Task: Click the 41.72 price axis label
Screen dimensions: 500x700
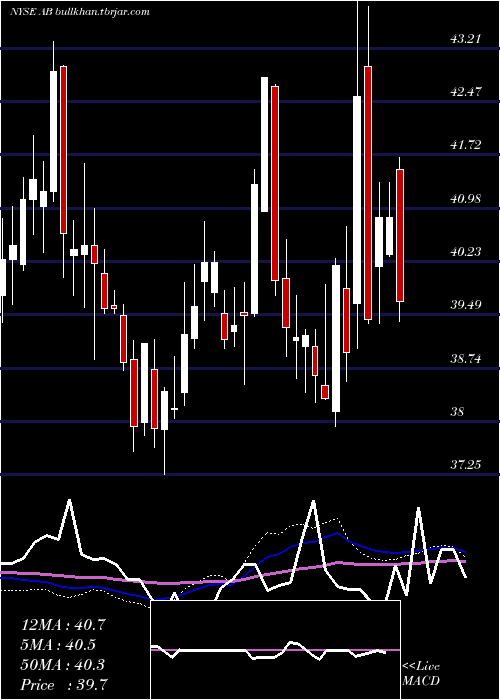Action: pos(466,145)
